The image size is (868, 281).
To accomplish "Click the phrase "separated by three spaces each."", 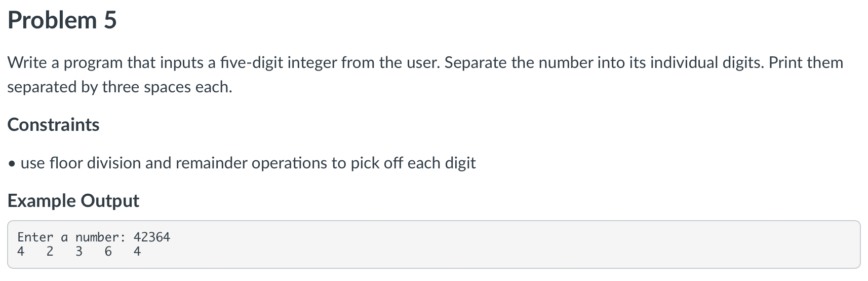I will point(120,87).
